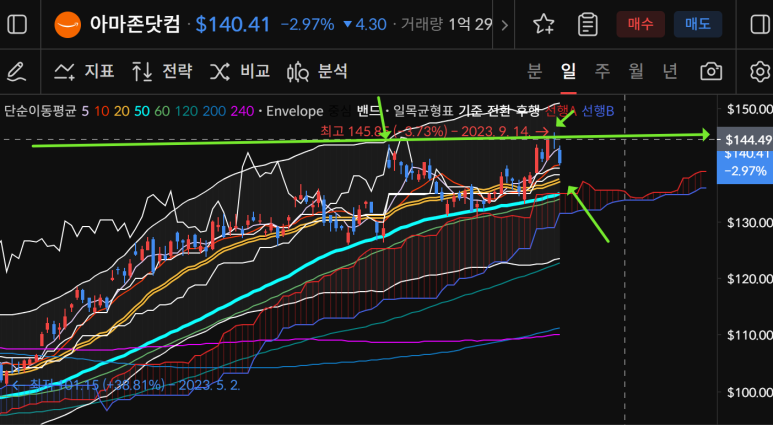Viewport: 773px width, 425px height.
Task: Select the drawing pencil tool
Action: tap(17, 72)
